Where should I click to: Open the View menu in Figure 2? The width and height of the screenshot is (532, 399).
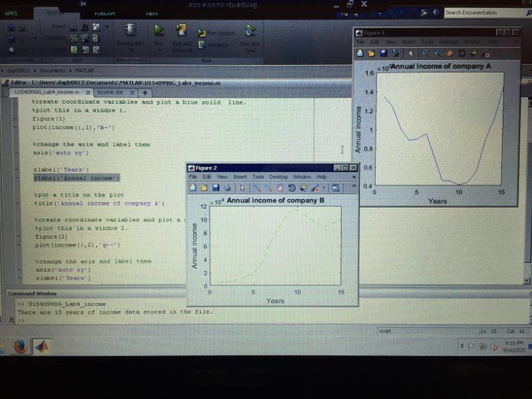coord(222,177)
